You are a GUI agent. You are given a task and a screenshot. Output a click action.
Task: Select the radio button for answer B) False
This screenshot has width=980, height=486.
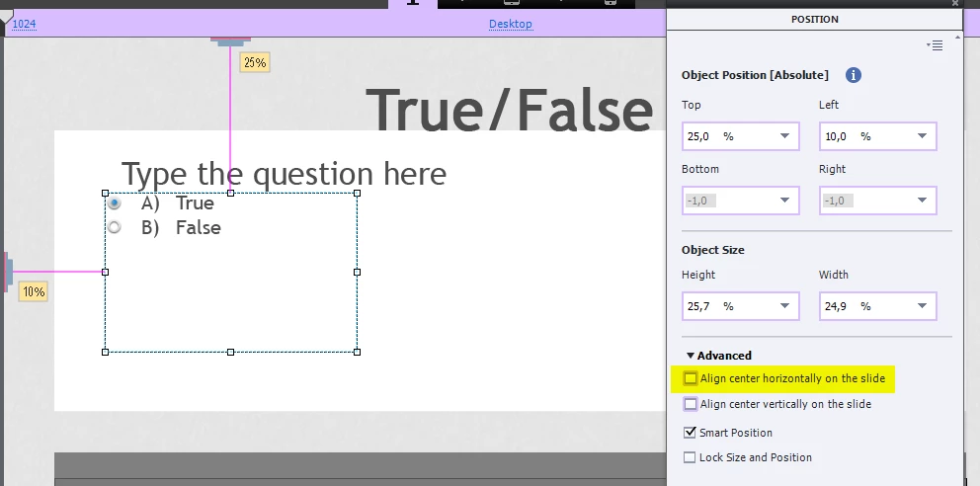coord(115,227)
